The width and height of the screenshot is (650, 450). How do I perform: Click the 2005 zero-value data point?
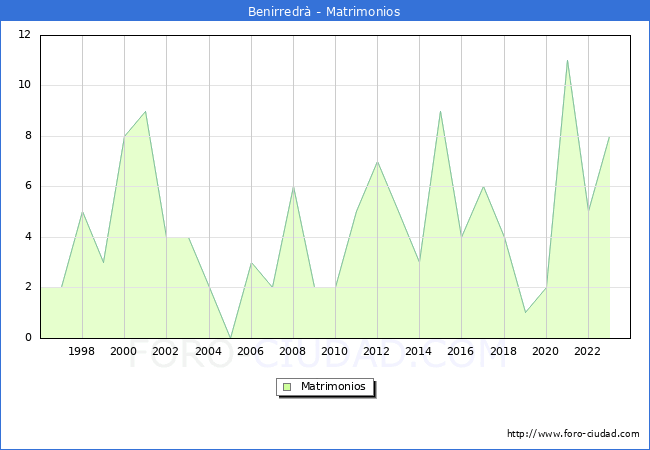[x=230, y=338]
